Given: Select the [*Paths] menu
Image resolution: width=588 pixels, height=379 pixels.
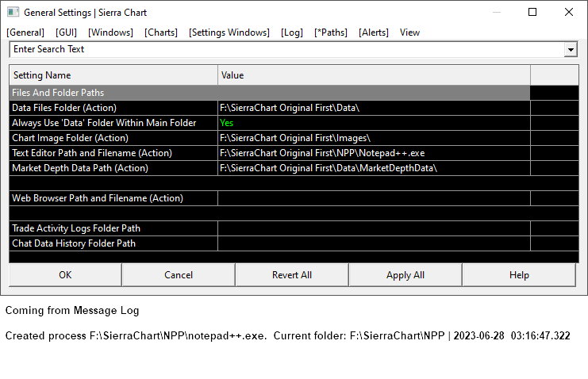Looking at the screenshot, I should 331,33.
